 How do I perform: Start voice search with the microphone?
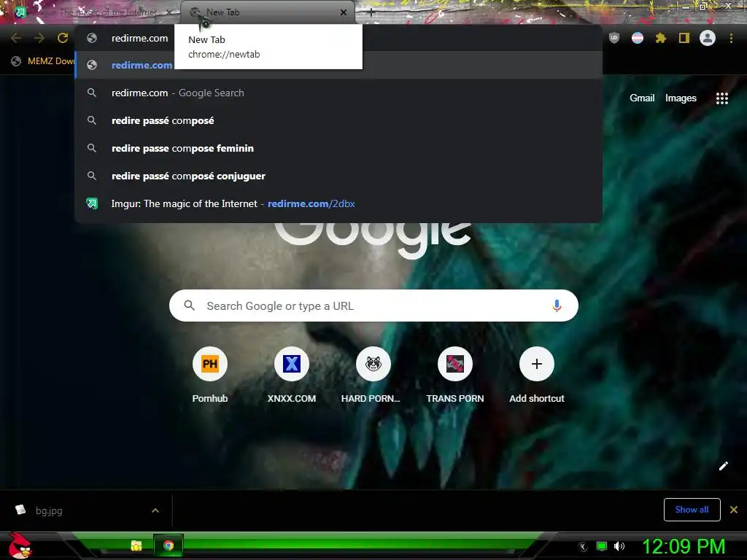point(557,306)
